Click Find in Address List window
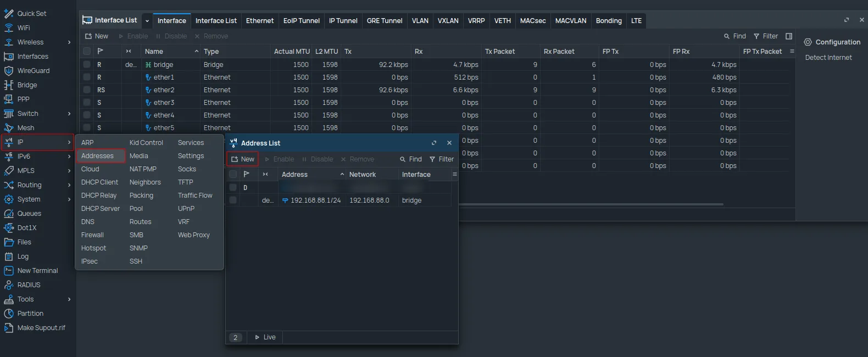 411,159
